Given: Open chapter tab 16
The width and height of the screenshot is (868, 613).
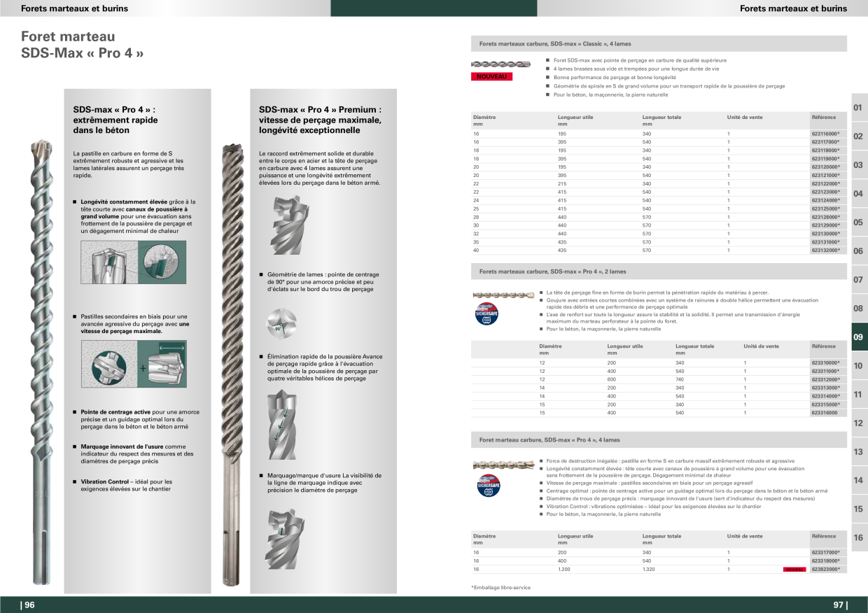Looking at the screenshot, I should (x=859, y=537).
